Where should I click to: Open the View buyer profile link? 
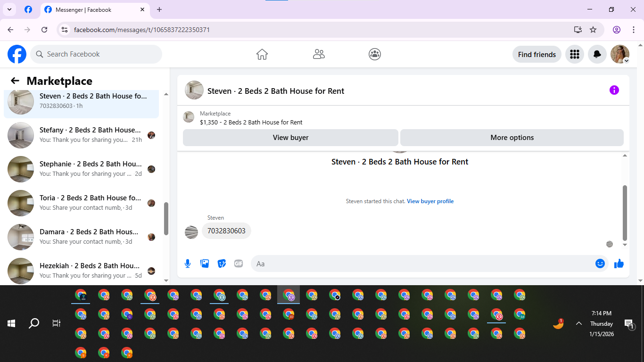coord(430,201)
